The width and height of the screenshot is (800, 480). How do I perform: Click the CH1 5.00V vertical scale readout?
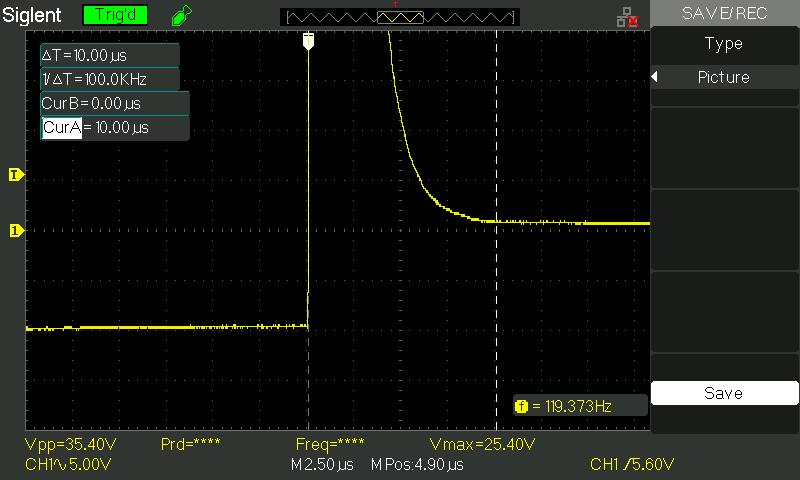point(68,465)
